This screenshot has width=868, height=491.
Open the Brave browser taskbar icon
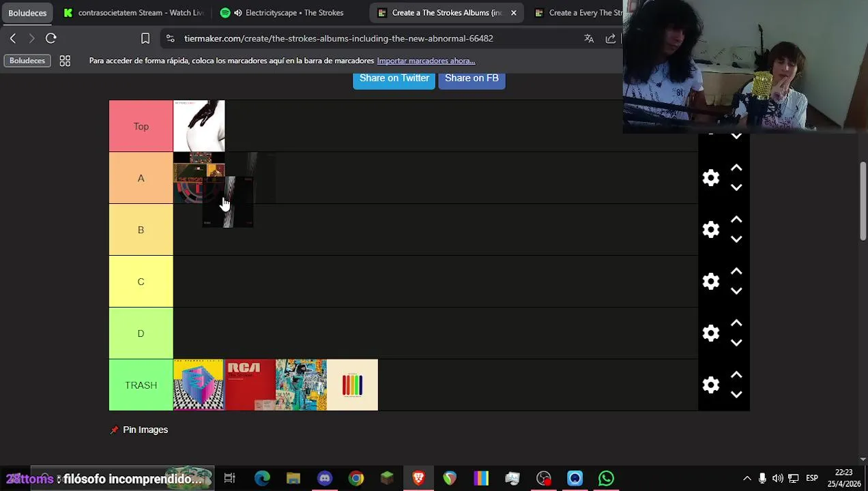(x=418, y=479)
